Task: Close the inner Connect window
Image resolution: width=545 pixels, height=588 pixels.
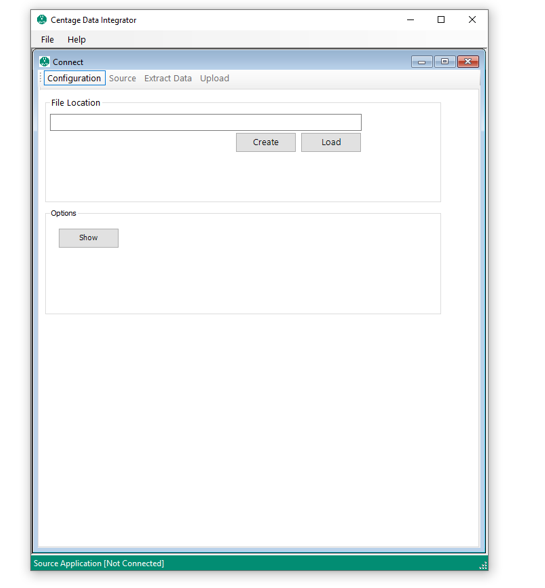Action: click(468, 62)
